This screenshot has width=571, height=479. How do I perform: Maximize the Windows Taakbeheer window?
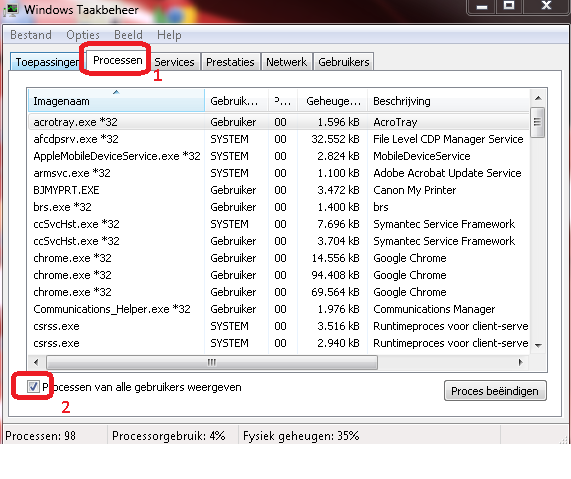tap(509, 6)
